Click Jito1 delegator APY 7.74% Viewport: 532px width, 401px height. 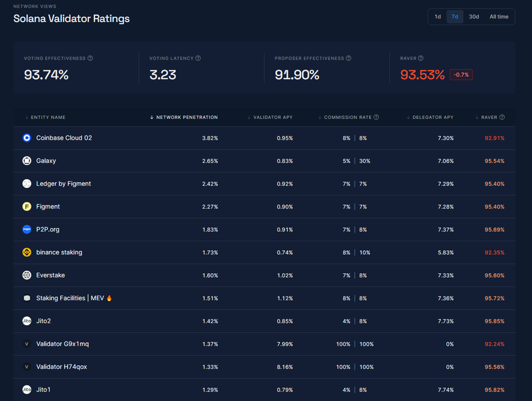[446, 390]
